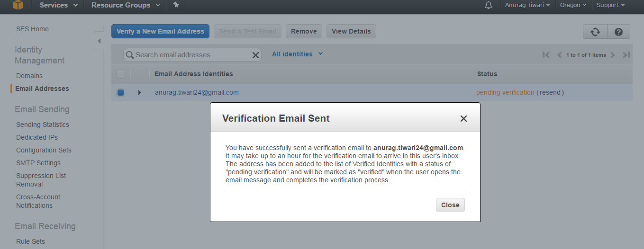The image size is (644, 249).
Task: Expand the anurag.tiwari24@gmail.com row details
Action: [x=139, y=93]
